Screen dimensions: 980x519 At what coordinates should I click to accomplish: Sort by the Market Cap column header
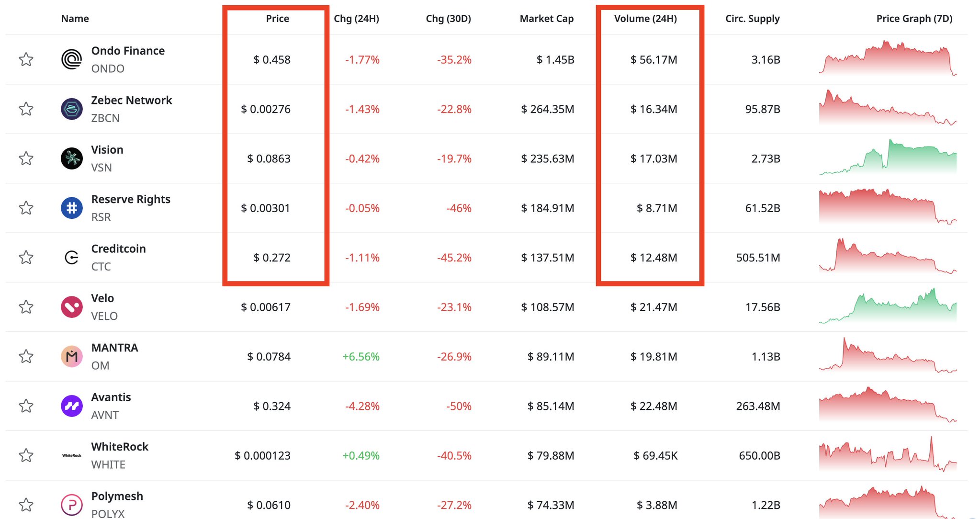(546, 19)
